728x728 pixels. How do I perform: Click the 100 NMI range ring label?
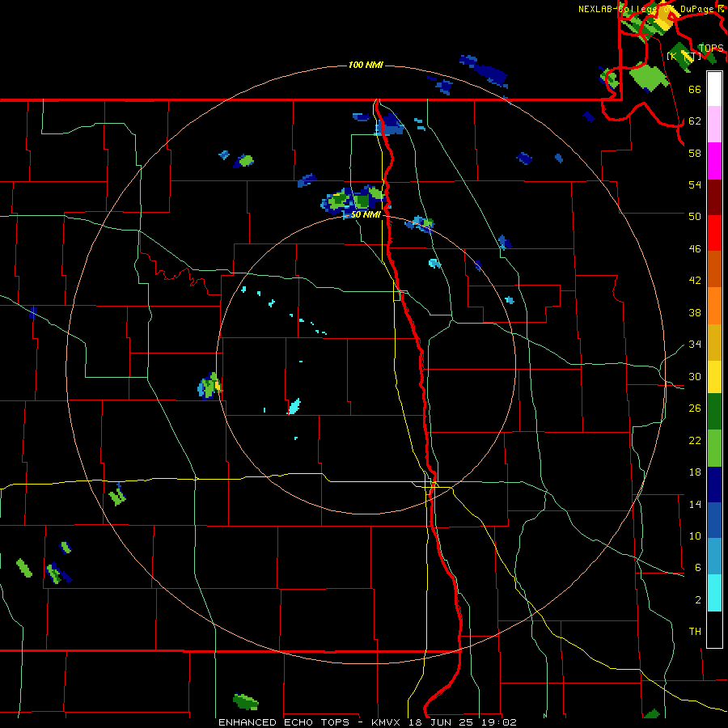[x=366, y=65]
